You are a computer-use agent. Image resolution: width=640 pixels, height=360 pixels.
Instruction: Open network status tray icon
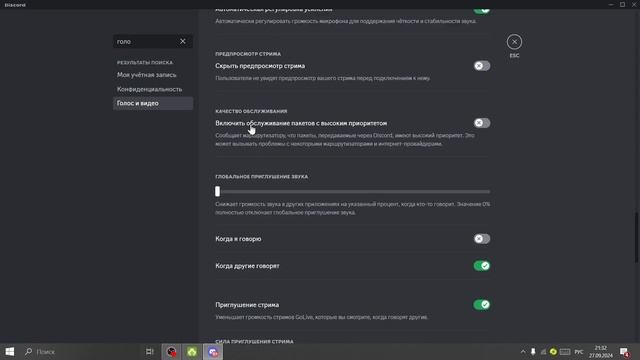[543, 351]
